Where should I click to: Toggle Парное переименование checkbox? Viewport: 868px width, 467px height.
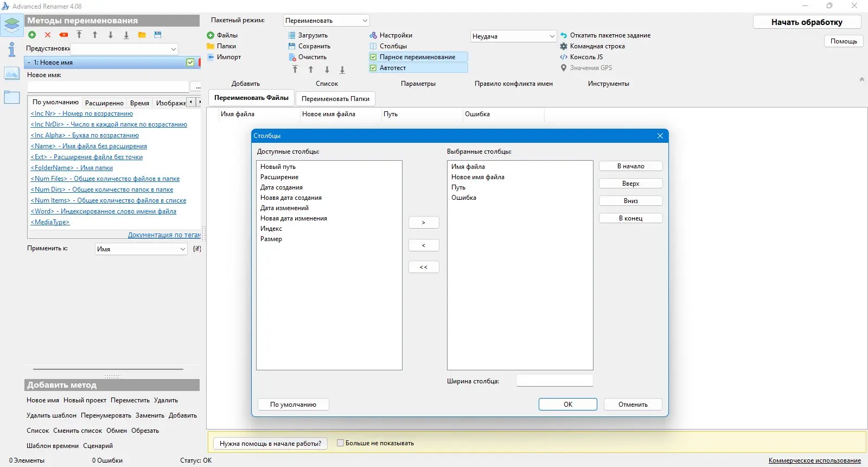[x=373, y=57]
